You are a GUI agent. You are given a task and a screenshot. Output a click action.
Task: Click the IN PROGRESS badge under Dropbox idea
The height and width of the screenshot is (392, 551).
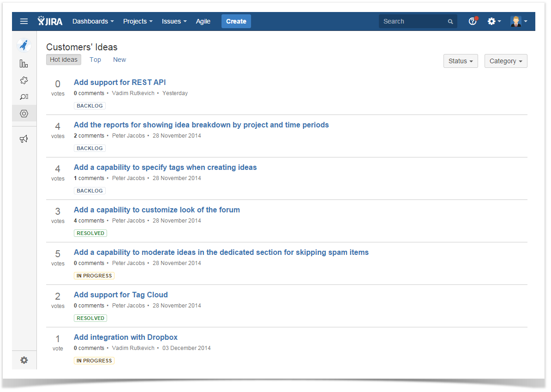94,361
